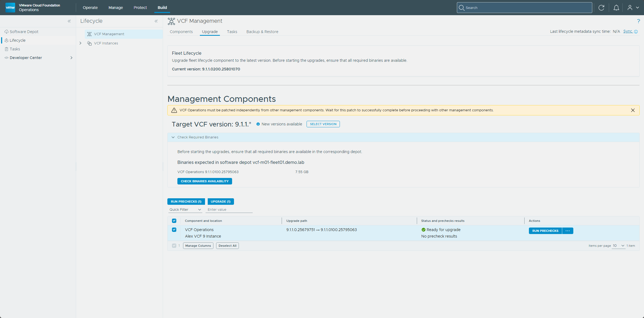The image size is (644, 318).
Task: Click the filter Enter value field
Action: pos(229,210)
